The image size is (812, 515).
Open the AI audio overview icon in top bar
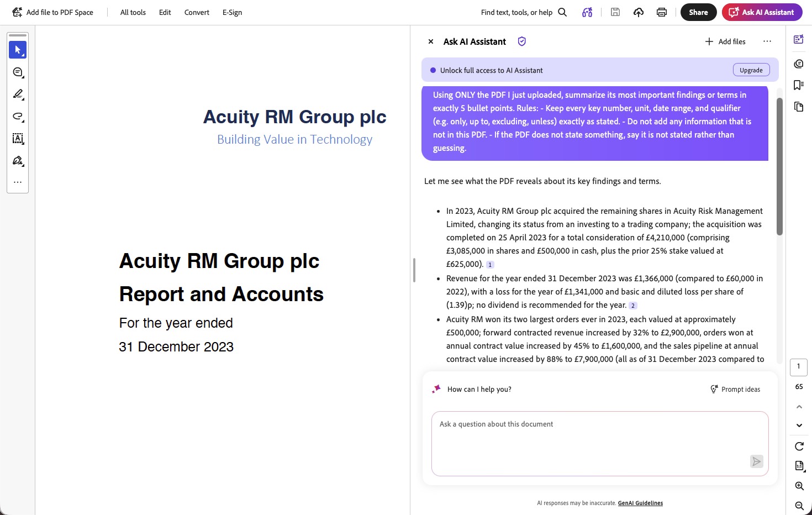pyautogui.click(x=587, y=12)
